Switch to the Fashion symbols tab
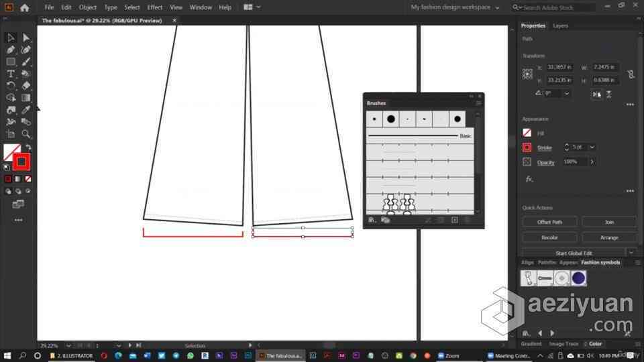The width and height of the screenshot is (644, 362). [x=600, y=262]
